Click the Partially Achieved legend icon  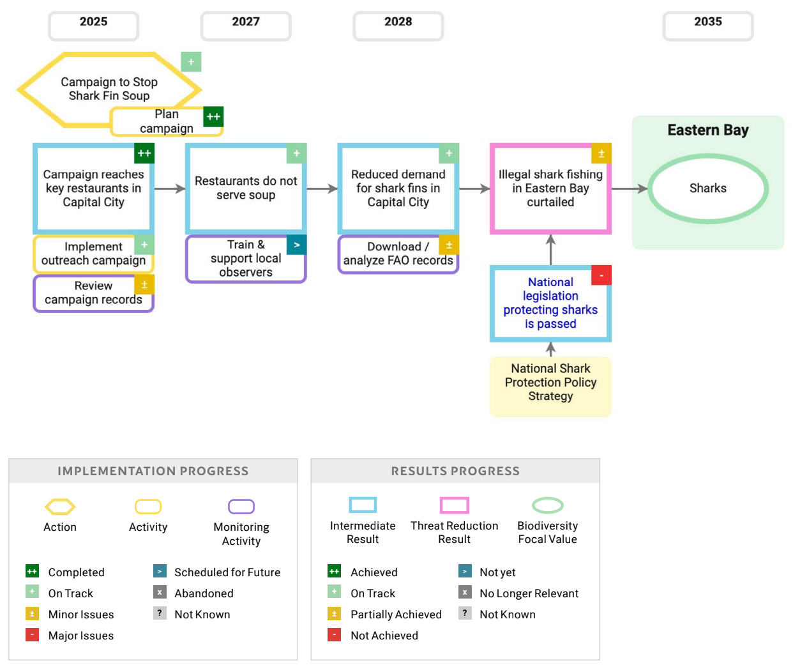tap(334, 613)
